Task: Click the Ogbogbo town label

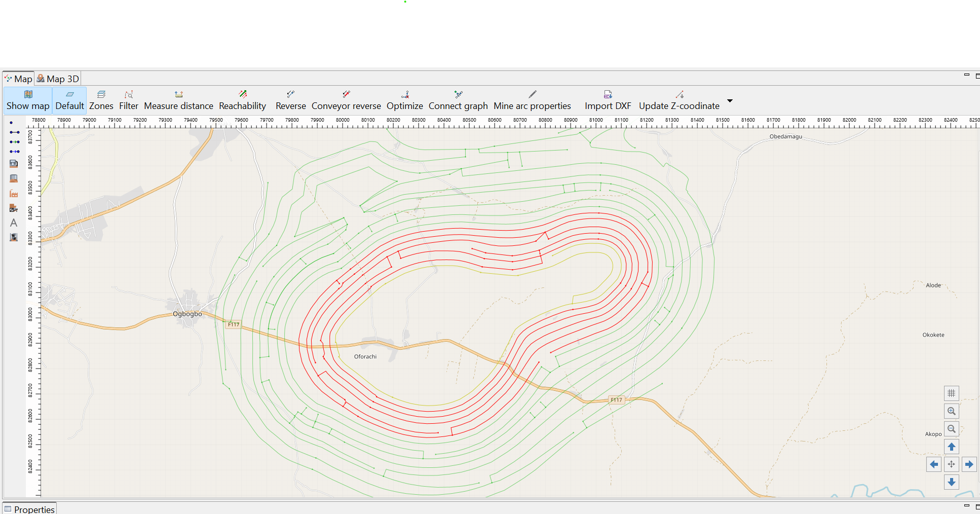Action: [x=187, y=314]
